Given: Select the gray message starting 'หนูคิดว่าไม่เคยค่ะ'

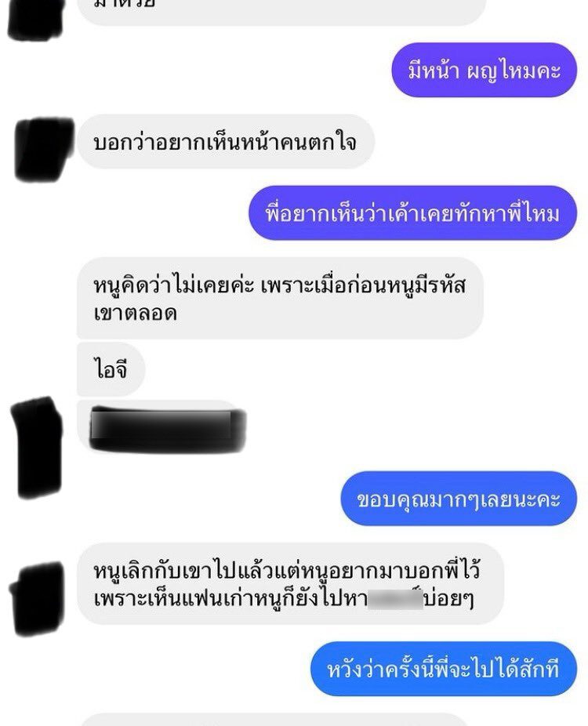Looking at the screenshot, I should point(280,298).
